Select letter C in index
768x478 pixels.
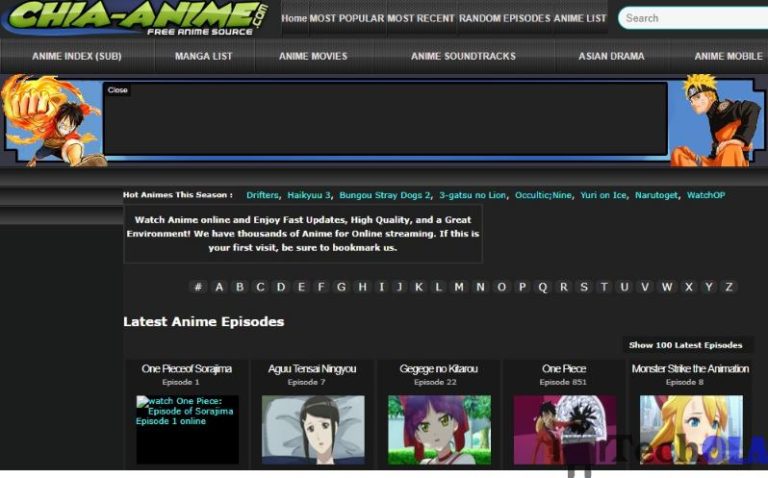(260, 287)
